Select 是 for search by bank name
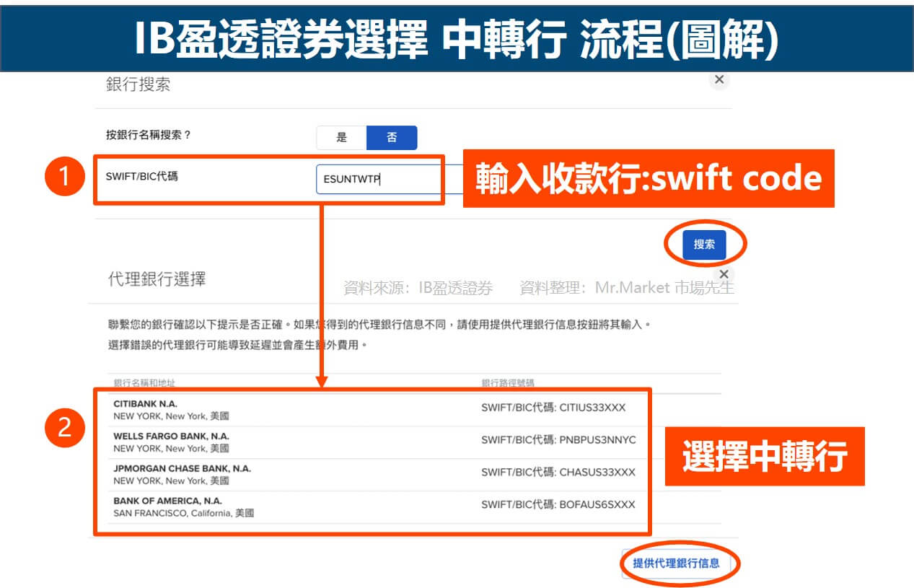This screenshot has height=588, width=914. (341, 138)
